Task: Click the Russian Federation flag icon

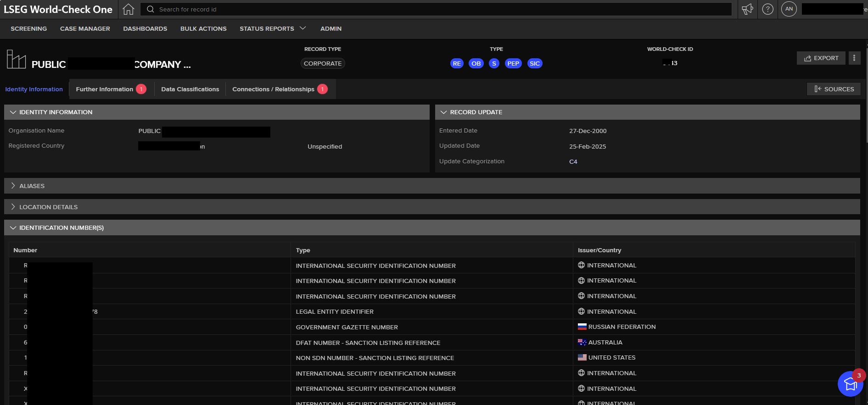Action: pyautogui.click(x=582, y=327)
